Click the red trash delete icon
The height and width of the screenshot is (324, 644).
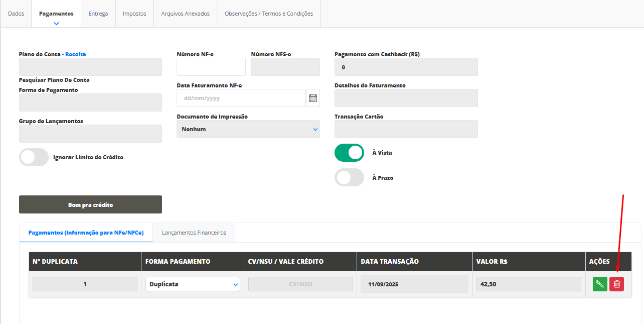617,284
